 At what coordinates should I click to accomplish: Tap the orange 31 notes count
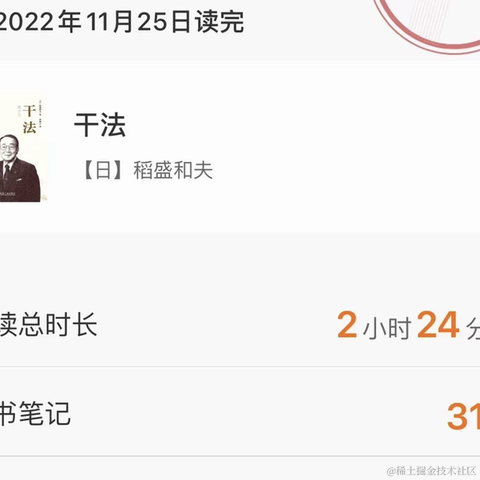click(464, 416)
